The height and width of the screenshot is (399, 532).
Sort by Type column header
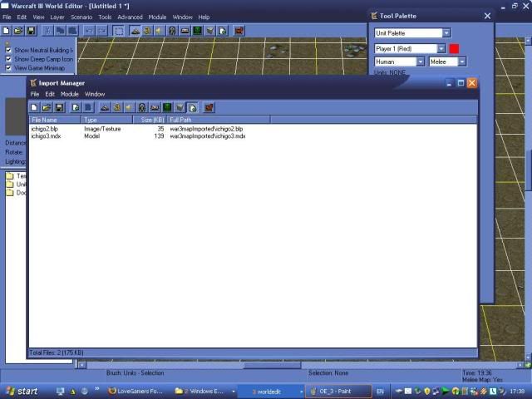pyautogui.click(x=106, y=120)
